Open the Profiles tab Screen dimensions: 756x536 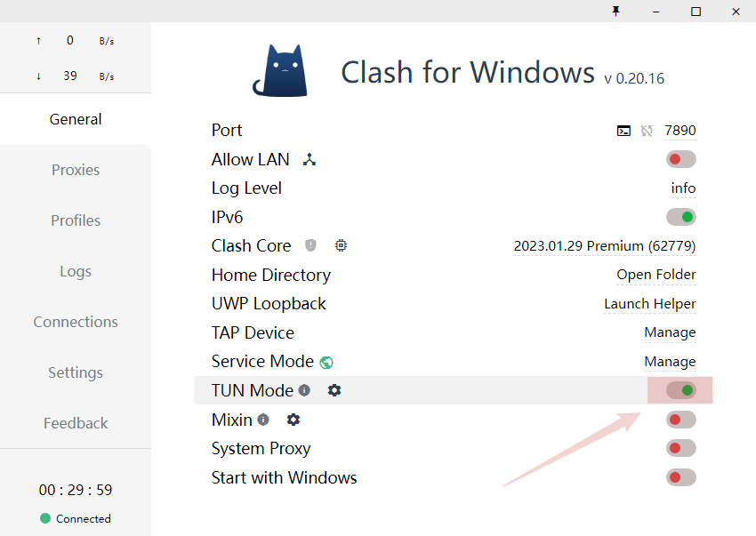[x=76, y=220]
